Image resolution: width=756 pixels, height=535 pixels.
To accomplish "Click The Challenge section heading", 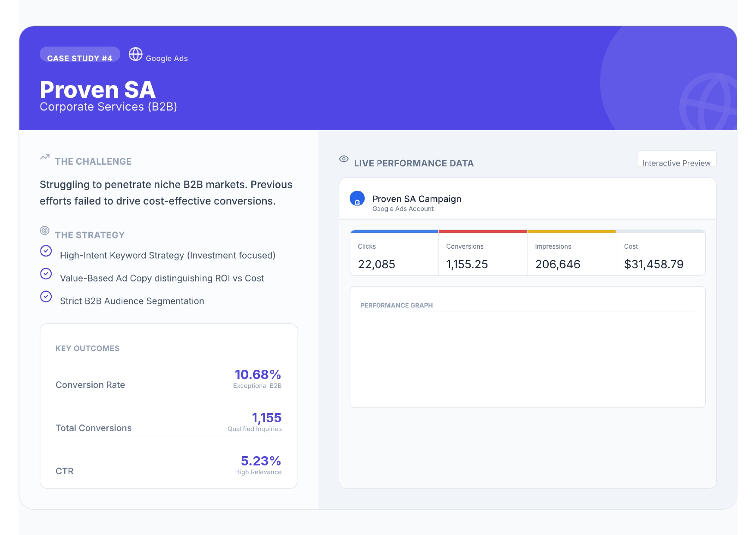I will 94,162.
